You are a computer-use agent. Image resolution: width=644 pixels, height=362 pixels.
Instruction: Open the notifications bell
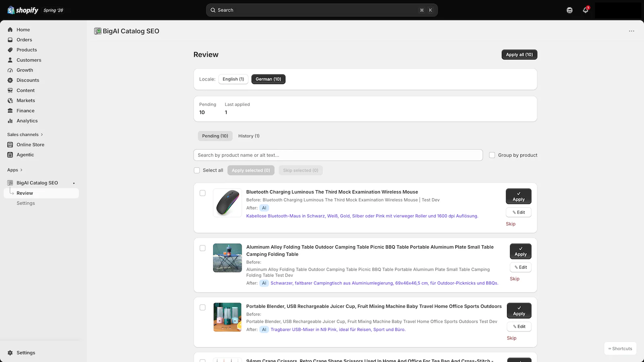point(586,10)
